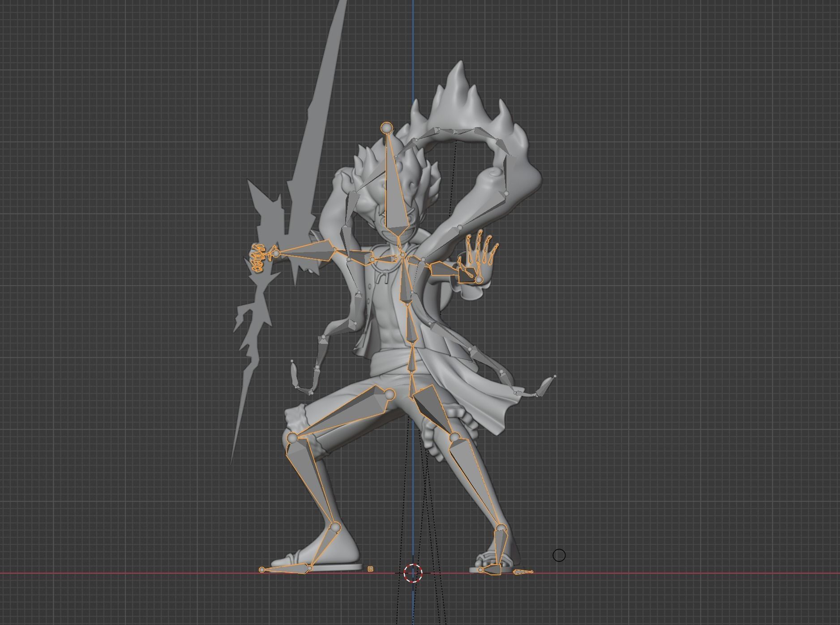This screenshot has height=625, width=840.
Task: Click the knee joint on open-hand side leg
Action: (455, 437)
